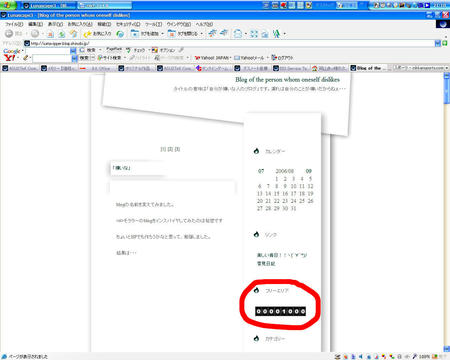This screenshot has width=450, height=360.
Task: Click the Windows Start button
Action: [8, 5]
